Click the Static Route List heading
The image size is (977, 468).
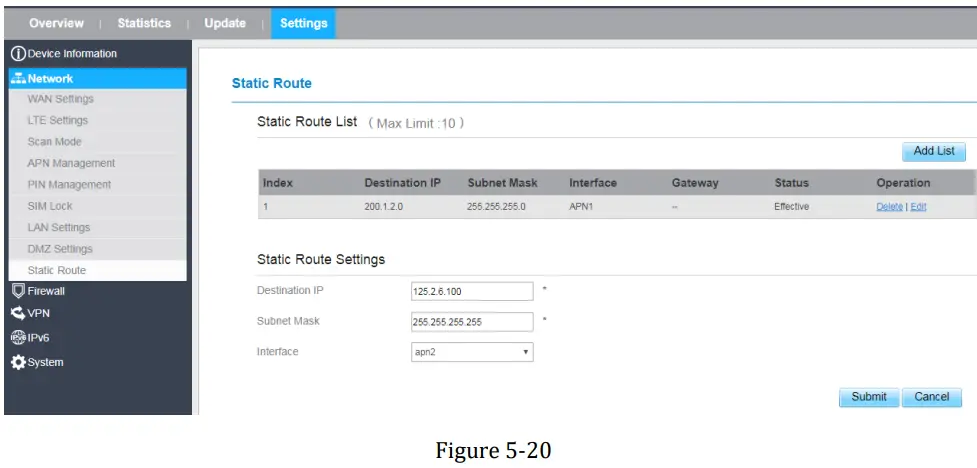click(307, 122)
